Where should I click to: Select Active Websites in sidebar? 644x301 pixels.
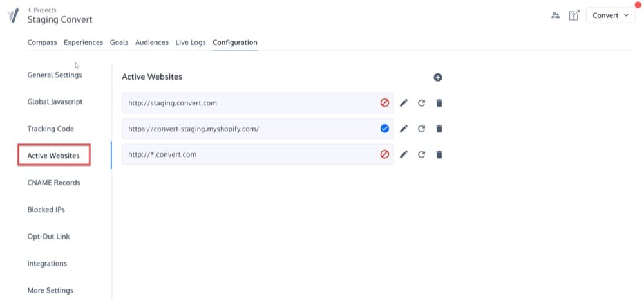pos(53,156)
